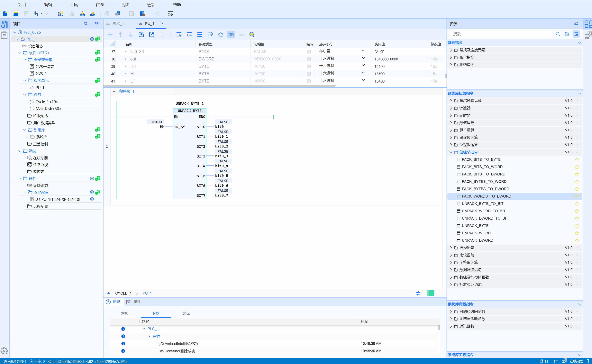Collapse the 位组装指令 folder
Image resolution: width=592 pixels, height=364 pixels.
pyautogui.click(x=451, y=152)
